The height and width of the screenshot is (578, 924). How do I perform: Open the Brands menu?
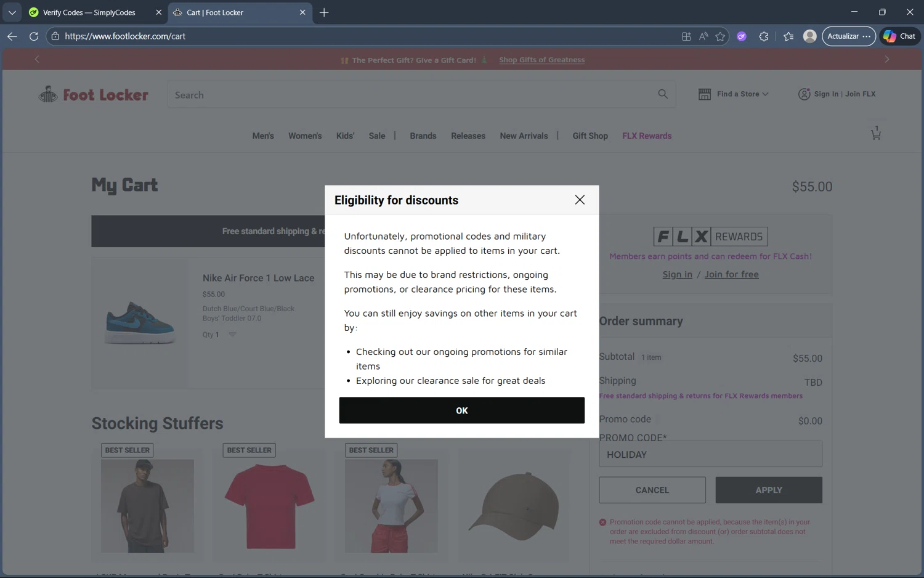coord(423,136)
